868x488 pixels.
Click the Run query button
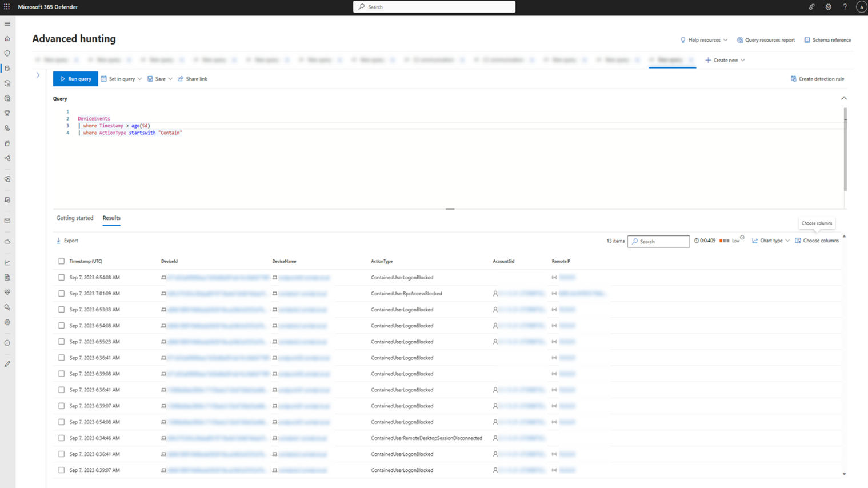(x=75, y=78)
